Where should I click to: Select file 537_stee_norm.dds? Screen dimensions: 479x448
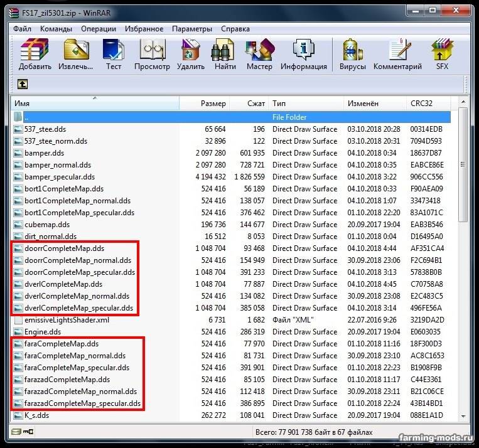(56, 141)
